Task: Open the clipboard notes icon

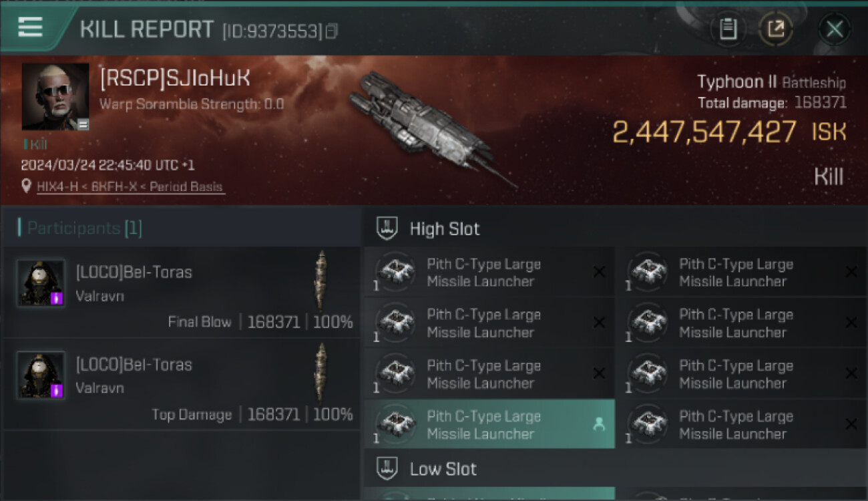Action: click(x=728, y=29)
